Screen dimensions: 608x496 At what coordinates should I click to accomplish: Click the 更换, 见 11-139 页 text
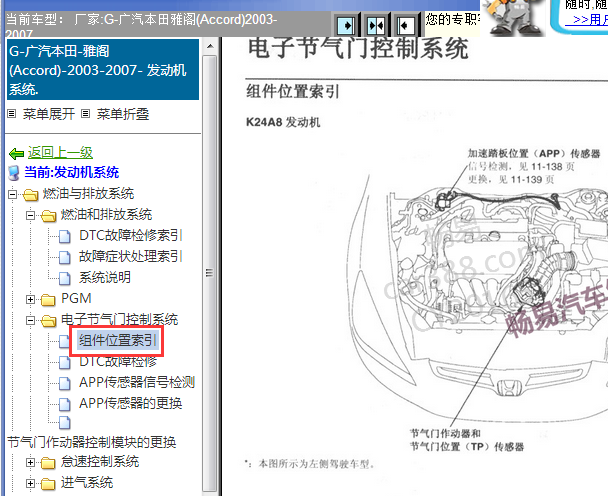[x=511, y=180]
